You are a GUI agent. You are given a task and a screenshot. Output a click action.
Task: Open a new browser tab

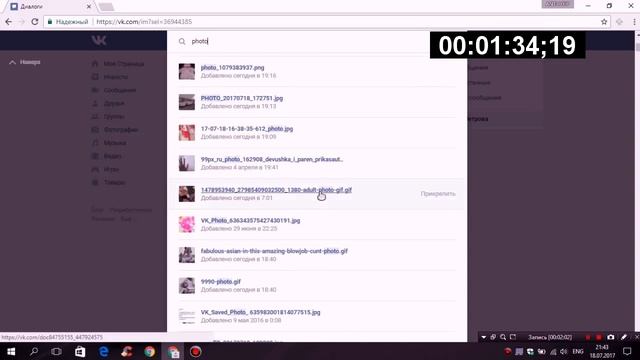click(x=107, y=7)
